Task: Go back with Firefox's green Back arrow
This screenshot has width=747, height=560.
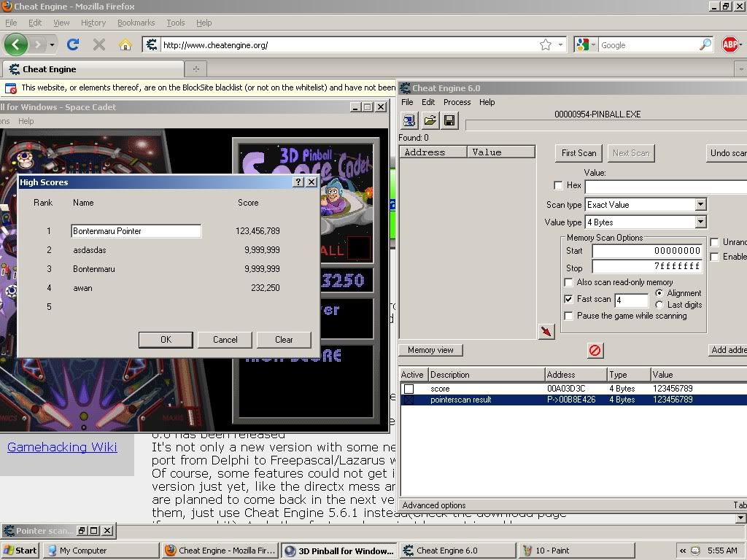Action: [16, 44]
